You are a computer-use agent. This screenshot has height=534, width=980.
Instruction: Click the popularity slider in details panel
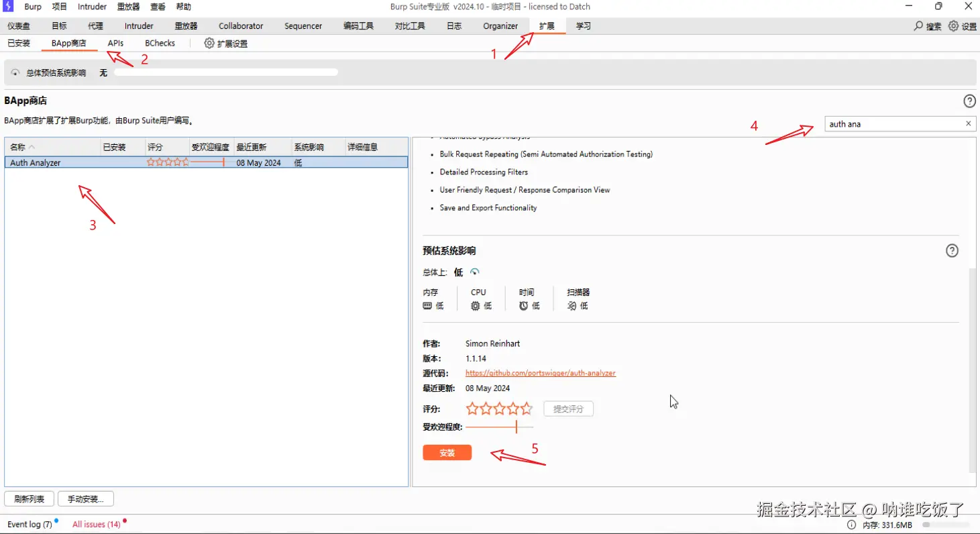(500, 427)
